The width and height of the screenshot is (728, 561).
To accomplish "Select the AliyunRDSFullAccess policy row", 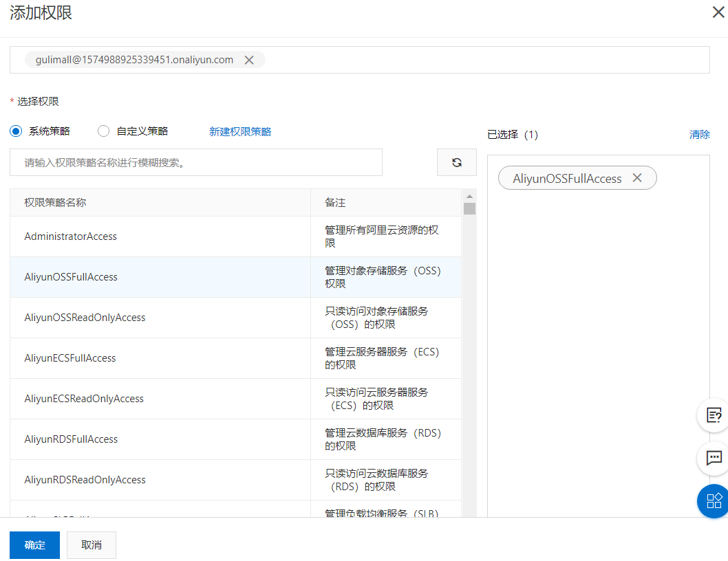I will 235,439.
